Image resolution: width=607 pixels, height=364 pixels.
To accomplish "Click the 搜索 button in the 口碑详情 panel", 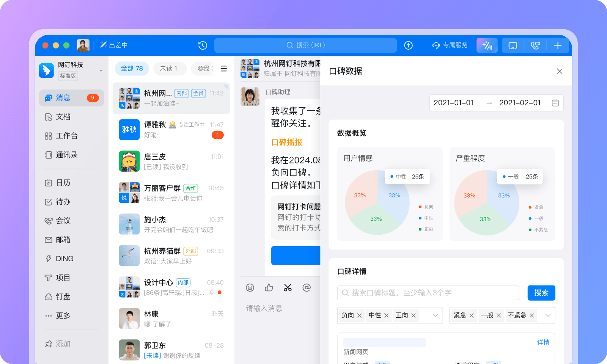I will tap(541, 293).
